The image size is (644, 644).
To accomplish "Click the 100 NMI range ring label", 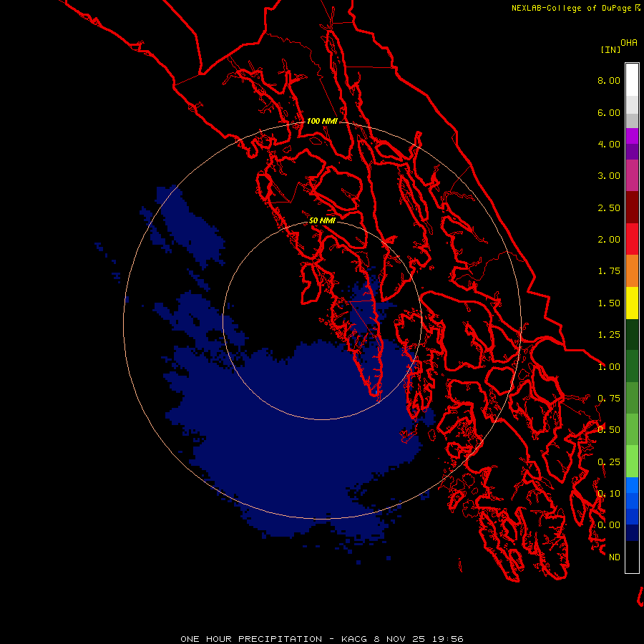I will 322,121.
